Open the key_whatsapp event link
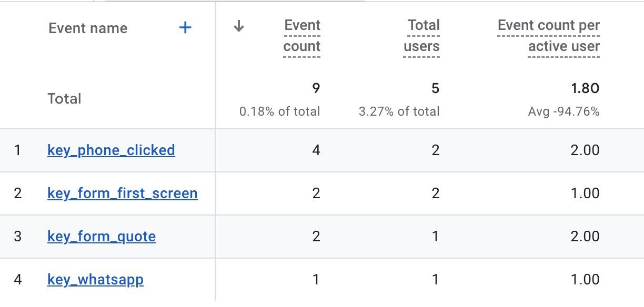 coord(95,280)
